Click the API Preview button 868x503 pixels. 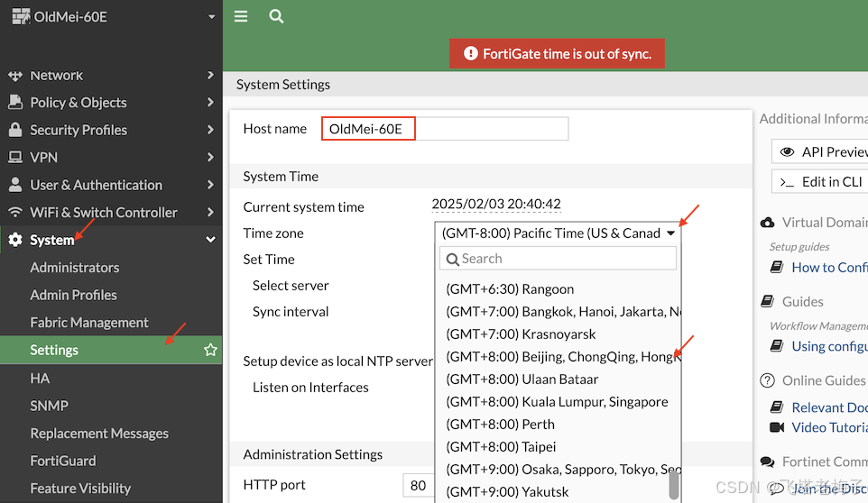click(x=820, y=152)
